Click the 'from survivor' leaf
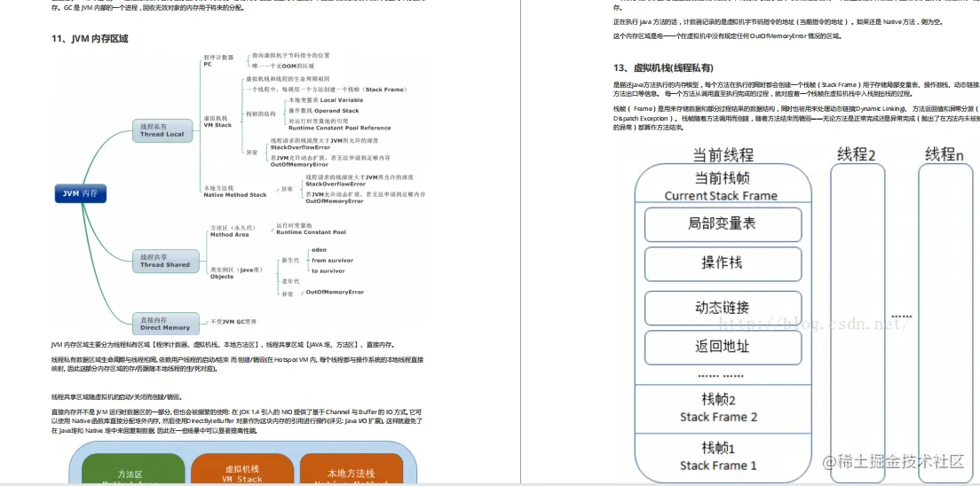980x486 pixels. [x=332, y=261]
